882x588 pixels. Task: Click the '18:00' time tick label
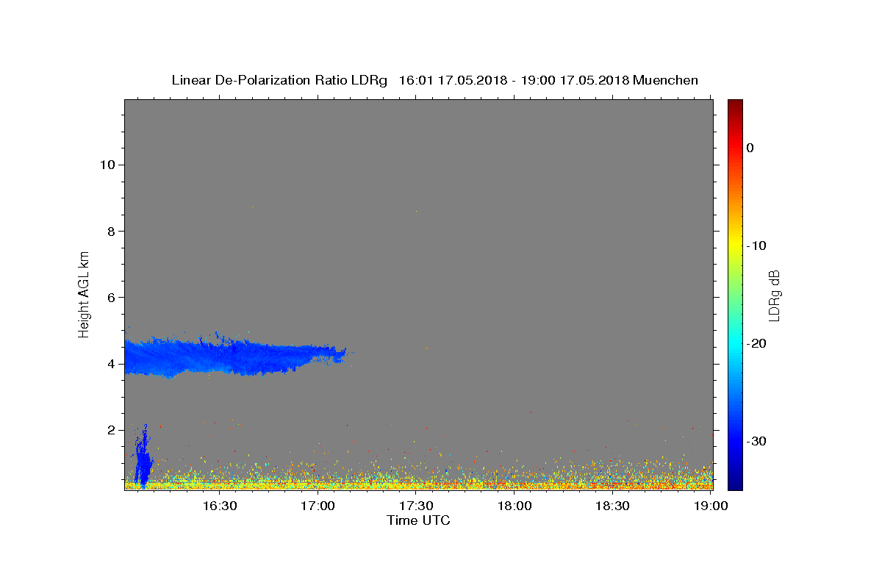(x=514, y=506)
